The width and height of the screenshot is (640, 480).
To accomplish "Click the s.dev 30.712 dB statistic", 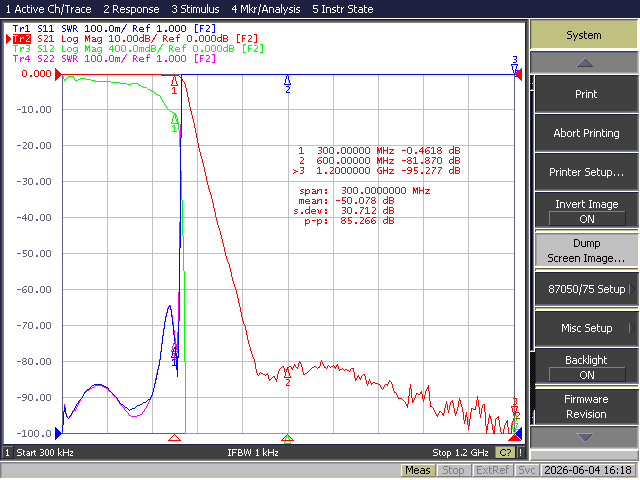I will point(344,211).
